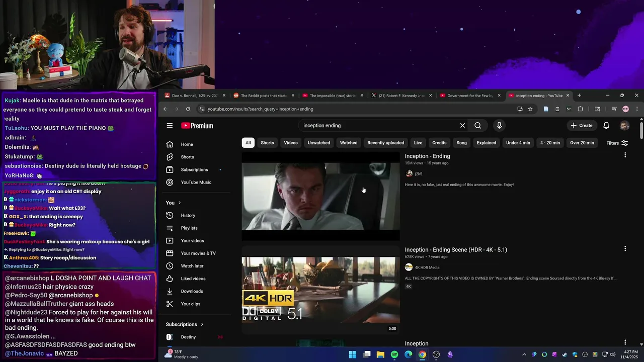The width and height of the screenshot is (644, 362).
Task: Select the Shorts filter chip
Action: [x=267, y=143]
